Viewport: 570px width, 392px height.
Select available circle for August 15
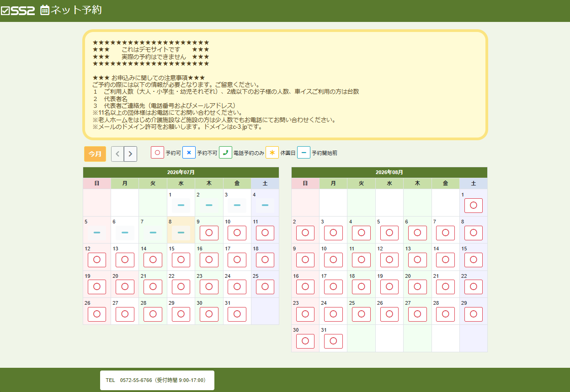(x=474, y=260)
